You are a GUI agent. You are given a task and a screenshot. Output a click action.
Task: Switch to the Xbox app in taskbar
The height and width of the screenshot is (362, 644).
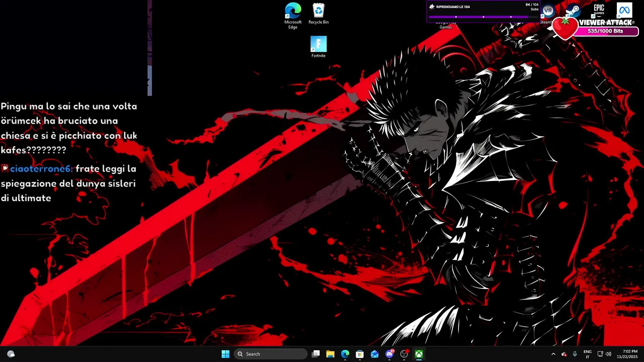(419, 354)
